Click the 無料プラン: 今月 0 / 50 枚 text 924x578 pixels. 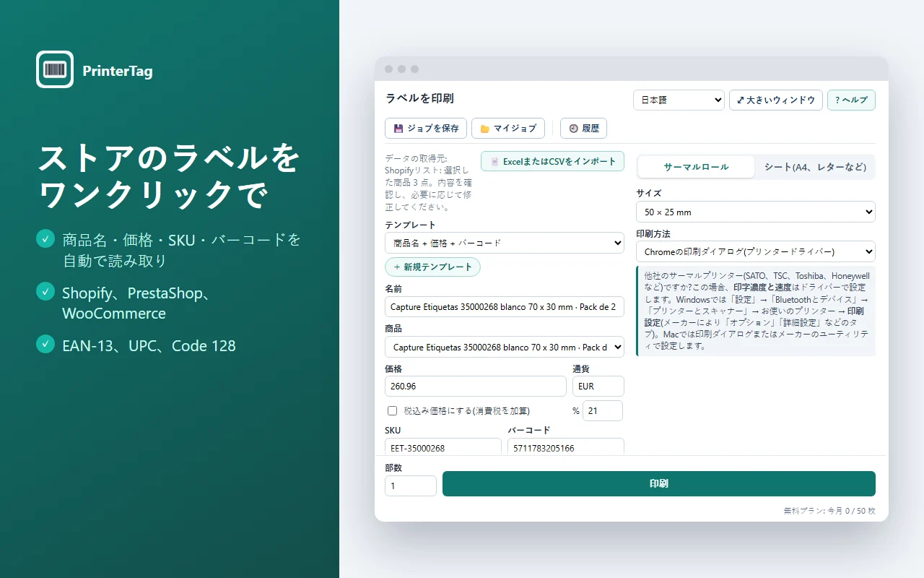click(x=829, y=511)
